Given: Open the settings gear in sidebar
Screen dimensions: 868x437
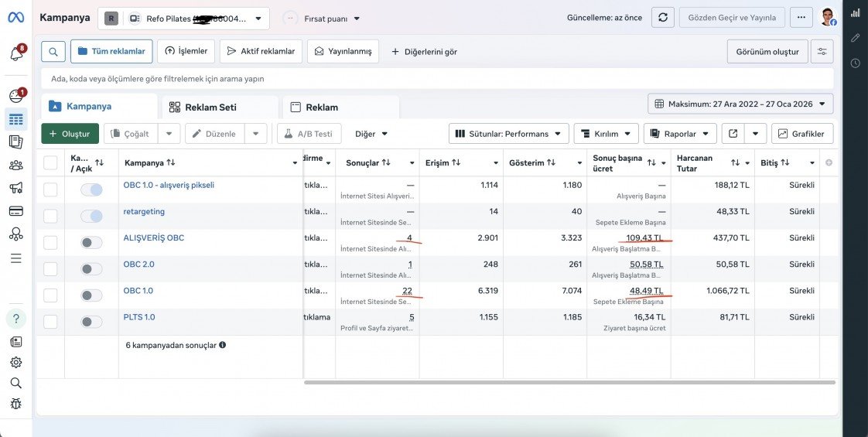Looking at the screenshot, I should 16,362.
